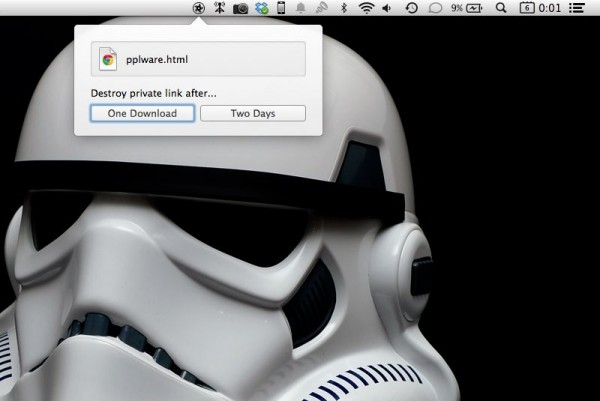Image resolution: width=600 pixels, height=401 pixels.
Task: Open Spotlight search
Action: point(501,8)
